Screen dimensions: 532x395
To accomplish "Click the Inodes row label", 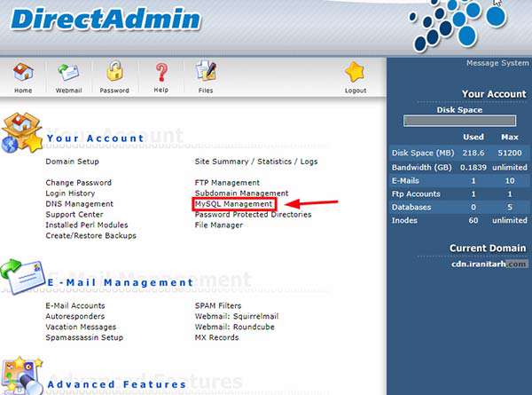I will point(404,220).
